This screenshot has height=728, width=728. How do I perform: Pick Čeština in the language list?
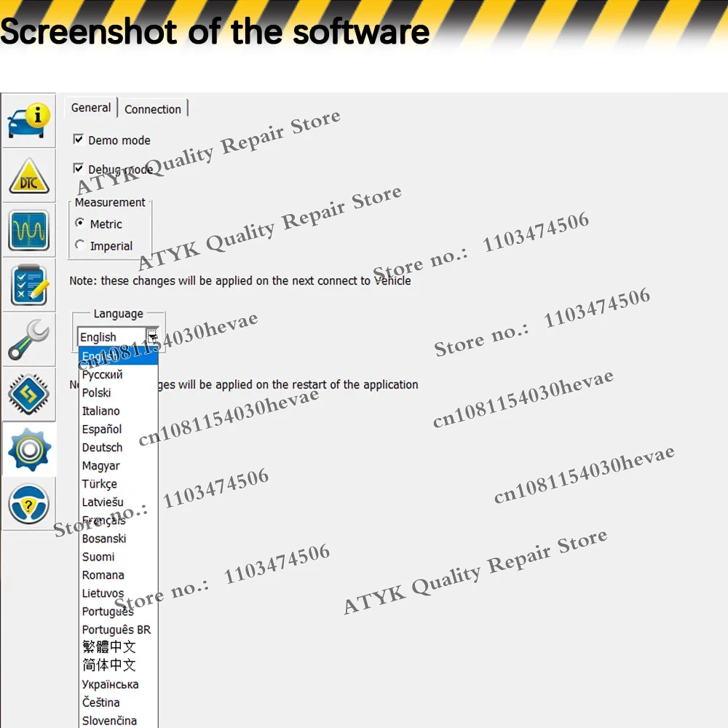(x=119, y=702)
